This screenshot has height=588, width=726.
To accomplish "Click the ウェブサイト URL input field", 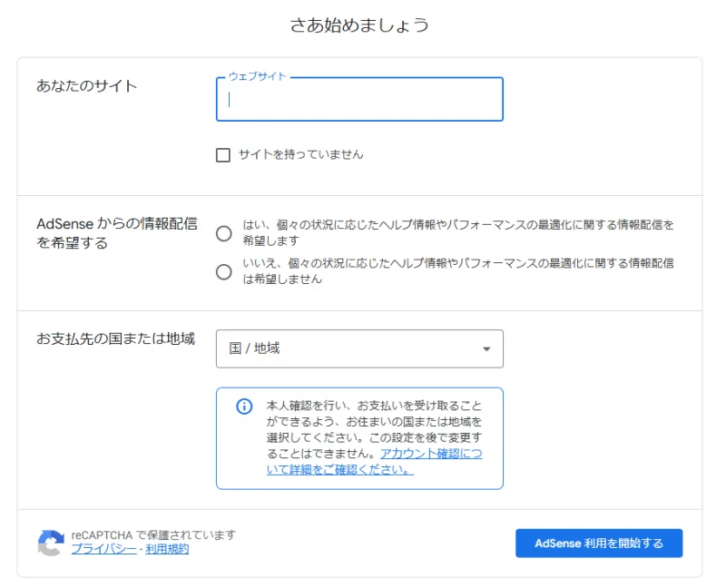I will pyautogui.click(x=359, y=100).
